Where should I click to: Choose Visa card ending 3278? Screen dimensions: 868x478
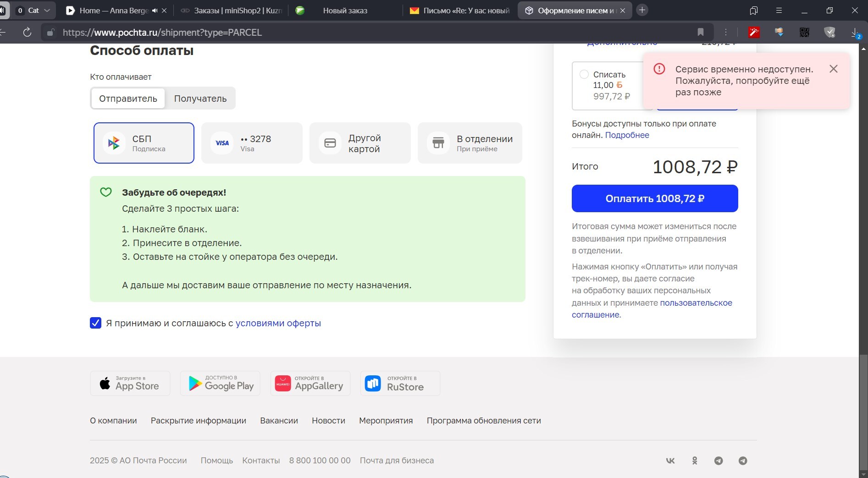tap(252, 143)
